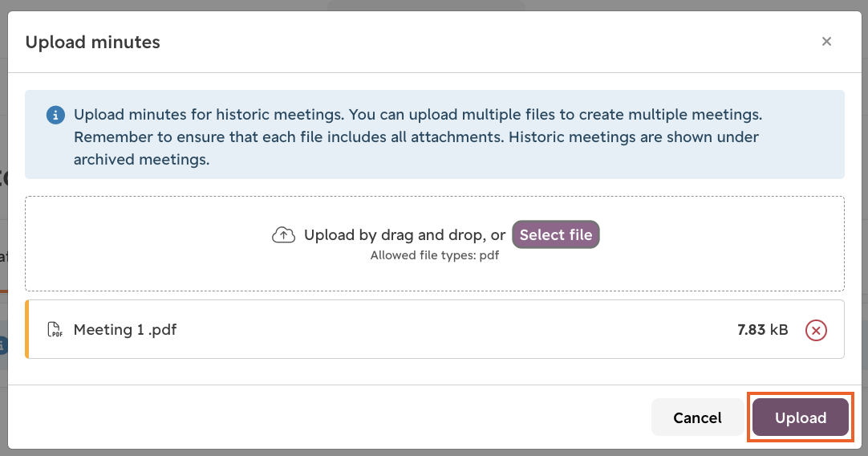Click the yellow status stripe on file row
Screen dimensions: 868x456
click(x=26, y=329)
